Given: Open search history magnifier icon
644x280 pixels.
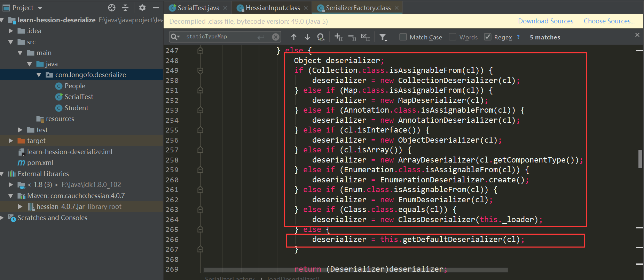Looking at the screenshot, I should (175, 37).
